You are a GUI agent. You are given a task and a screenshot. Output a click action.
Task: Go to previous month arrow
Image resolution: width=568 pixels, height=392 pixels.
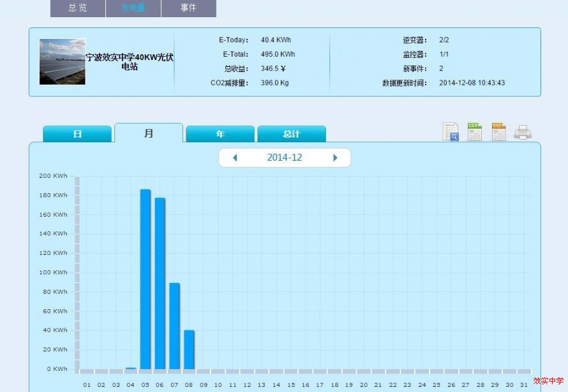point(235,157)
